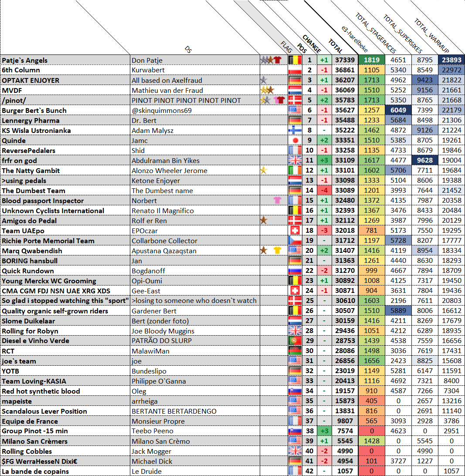Click the bronze star in Amigos do Pedal row
This screenshot has height=476, width=465.
(x=264, y=220)
